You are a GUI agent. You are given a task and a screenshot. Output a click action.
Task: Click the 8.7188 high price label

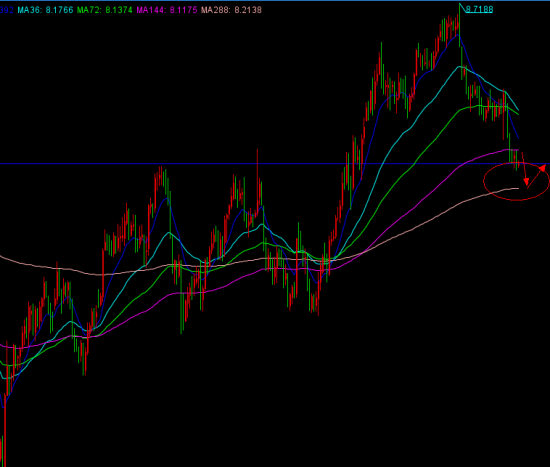(479, 9)
